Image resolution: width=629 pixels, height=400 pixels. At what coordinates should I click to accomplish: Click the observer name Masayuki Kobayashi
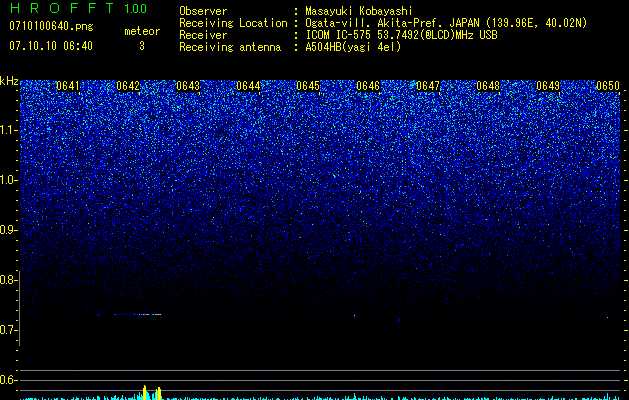pyautogui.click(x=359, y=11)
